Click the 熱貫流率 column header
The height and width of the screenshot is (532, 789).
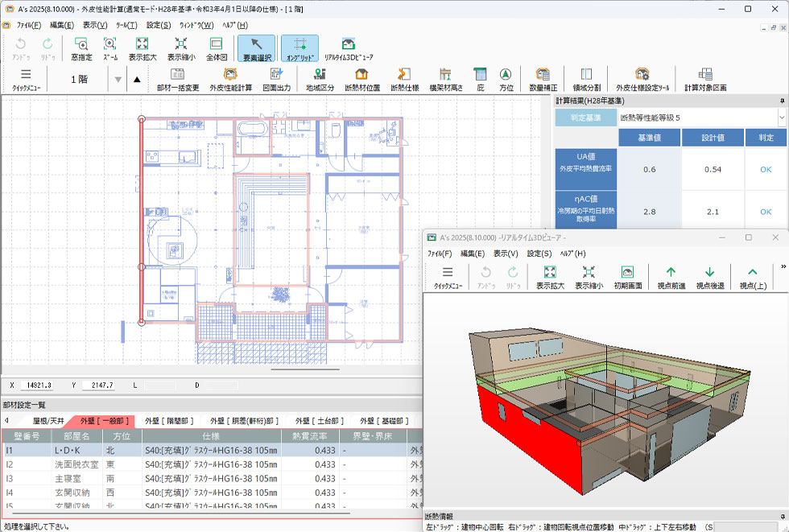pos(310,436)
